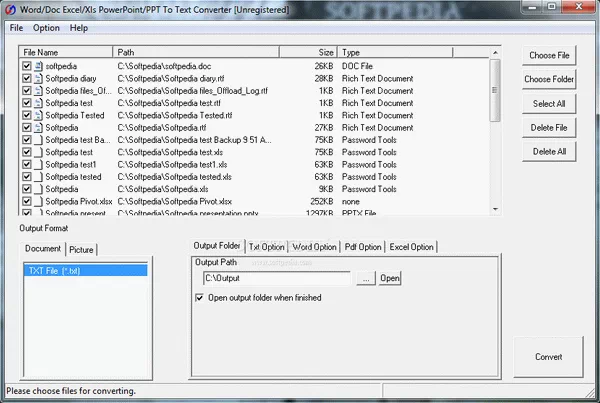Start conversion with the Convert button

[x=548, y=357]
